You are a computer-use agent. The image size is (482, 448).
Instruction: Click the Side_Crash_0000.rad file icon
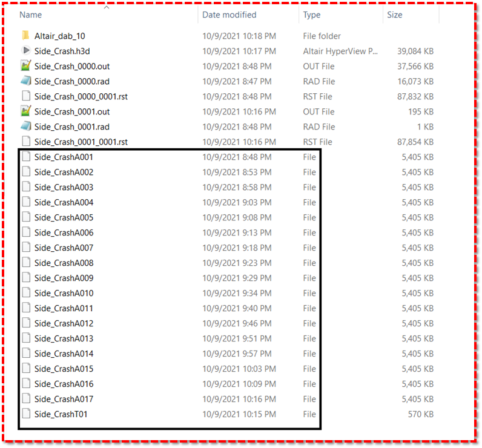click(x=26, y=81)
